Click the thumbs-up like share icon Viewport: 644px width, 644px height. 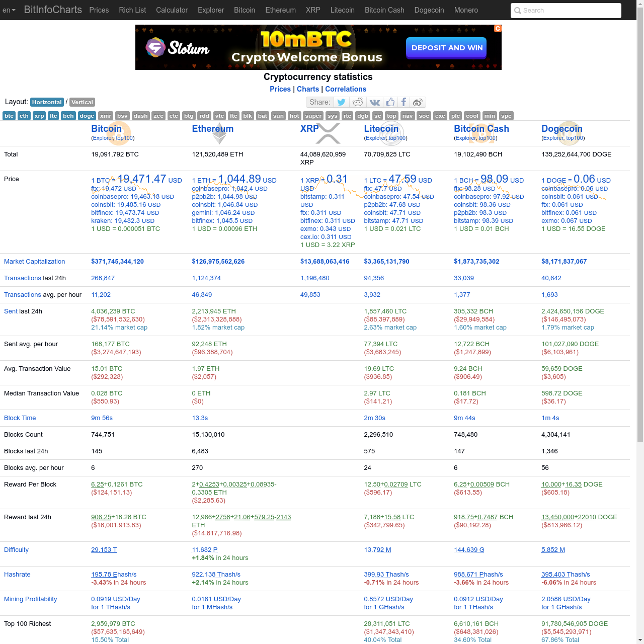pyautogui.click(x=390, y=102)
